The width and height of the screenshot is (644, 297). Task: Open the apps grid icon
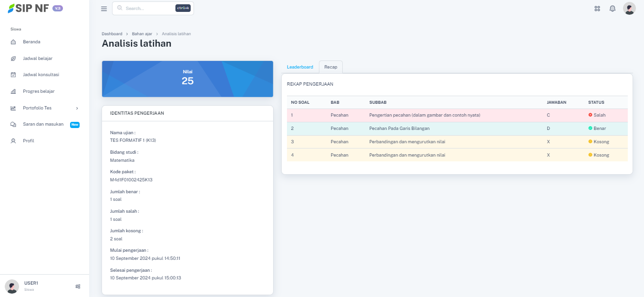[597, 9]
